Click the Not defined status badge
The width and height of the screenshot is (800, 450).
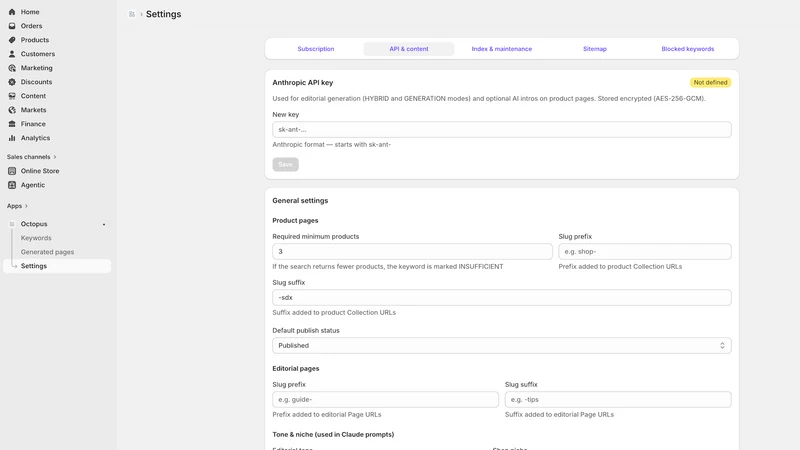710,82
